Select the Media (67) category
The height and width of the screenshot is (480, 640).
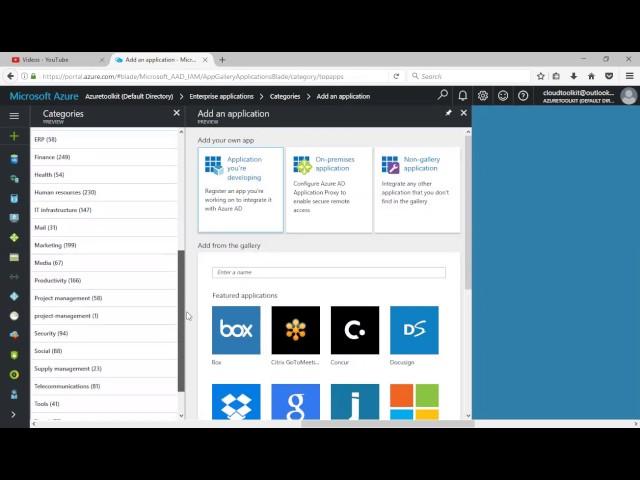click(x=104, y=263)
